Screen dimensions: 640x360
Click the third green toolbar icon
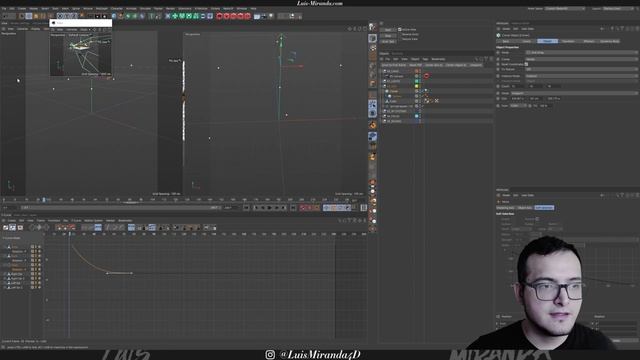[189, 16]
